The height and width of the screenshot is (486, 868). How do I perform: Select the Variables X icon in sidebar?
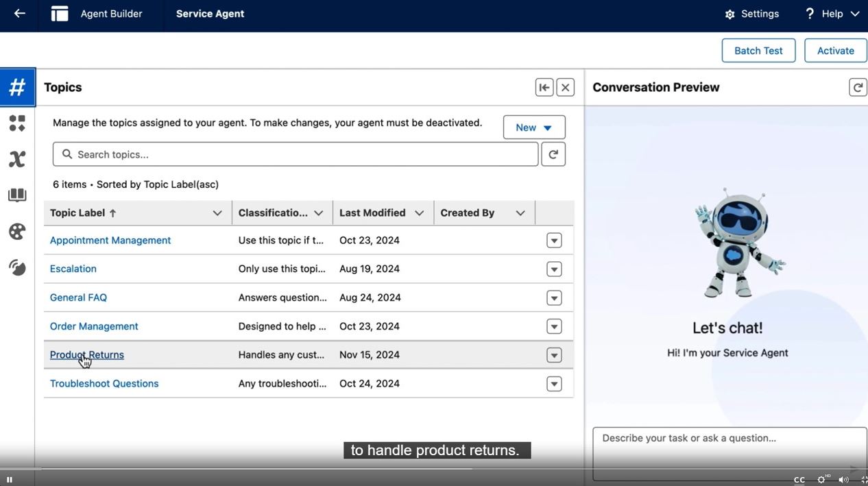point(17,159)
